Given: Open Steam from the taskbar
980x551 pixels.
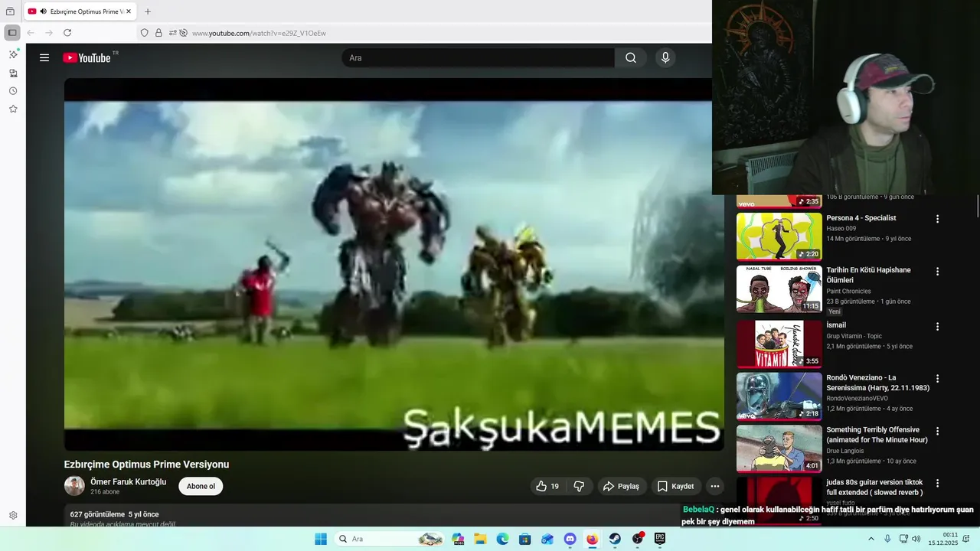Looking at the screenshot, I should coord(615,539).
